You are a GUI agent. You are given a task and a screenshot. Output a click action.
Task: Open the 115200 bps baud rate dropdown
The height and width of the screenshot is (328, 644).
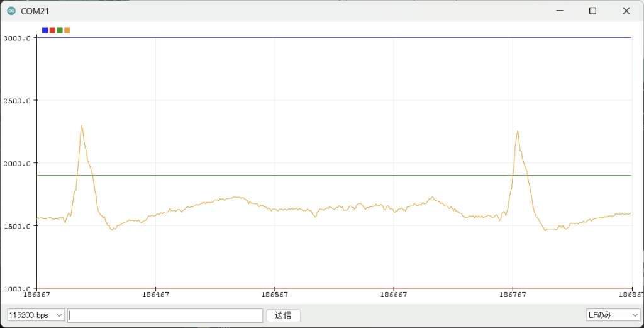[36, 315]
